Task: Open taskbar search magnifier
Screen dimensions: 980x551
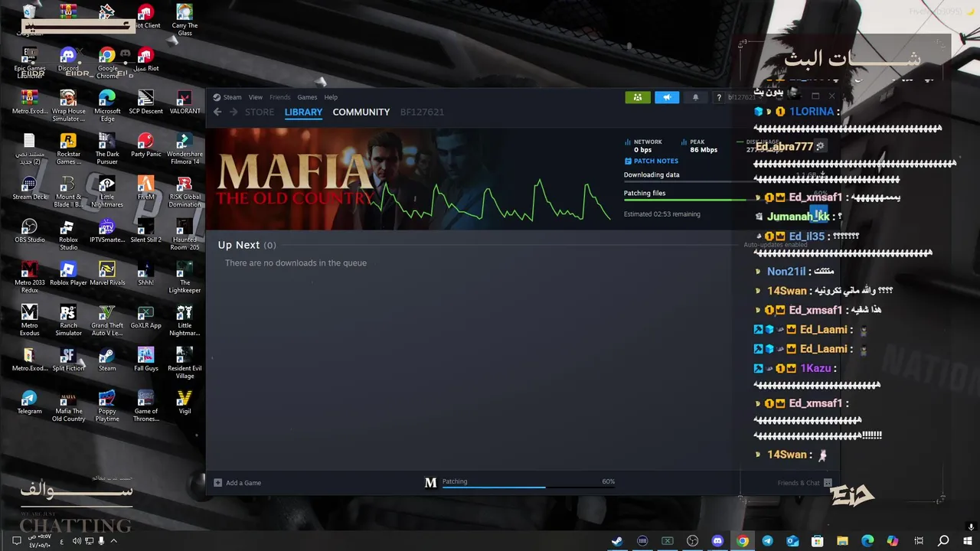Action: [x=943, y=541]
